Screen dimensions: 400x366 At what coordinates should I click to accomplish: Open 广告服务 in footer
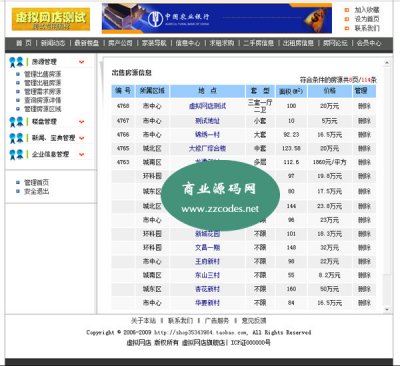[217, 321]
